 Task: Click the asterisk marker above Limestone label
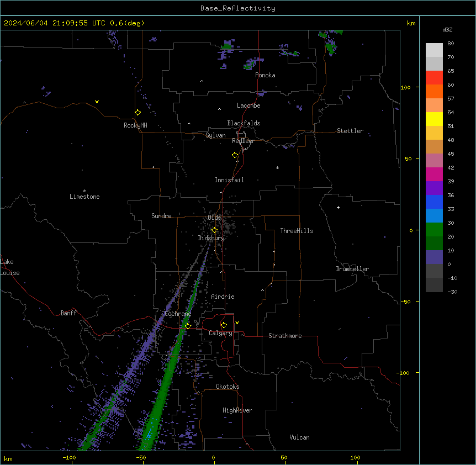[x=84, y=191]
